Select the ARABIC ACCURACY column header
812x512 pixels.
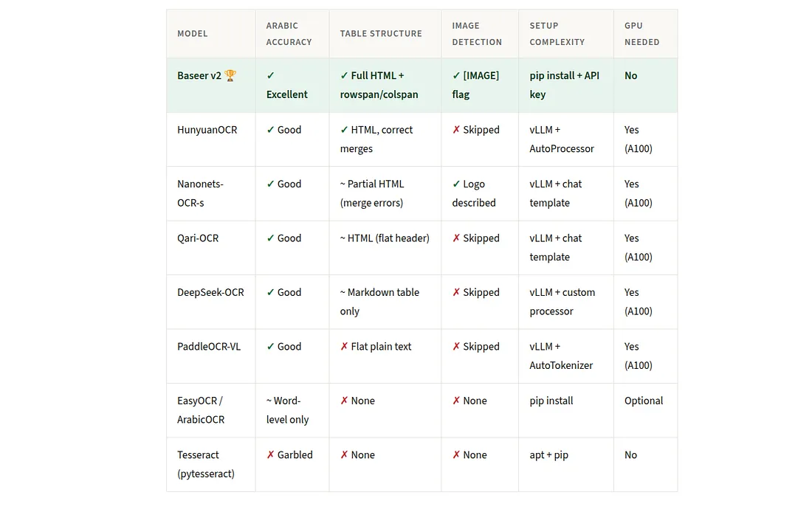click(x=289, y=34)
